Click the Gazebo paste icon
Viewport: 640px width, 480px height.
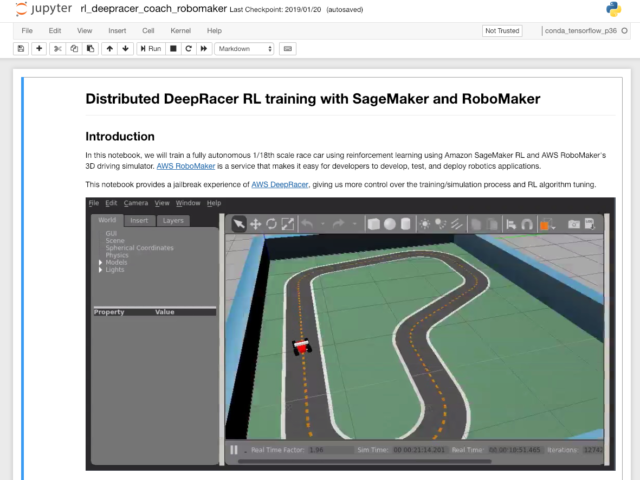point(492,224)
